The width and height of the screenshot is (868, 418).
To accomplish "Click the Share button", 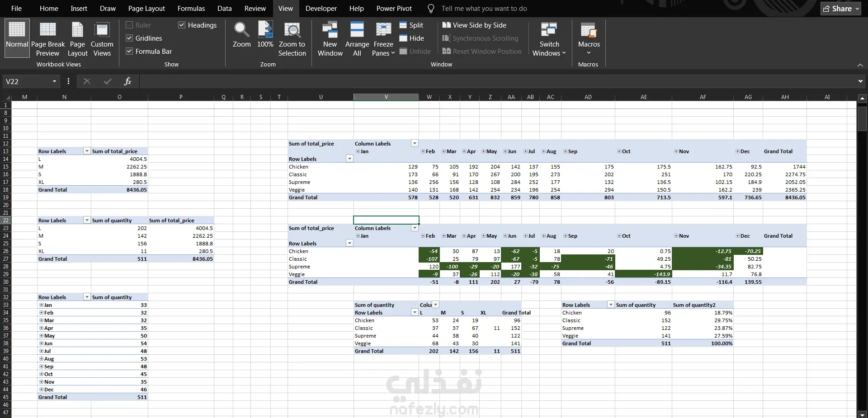I will pyautogui.click(x=841, y=9).
